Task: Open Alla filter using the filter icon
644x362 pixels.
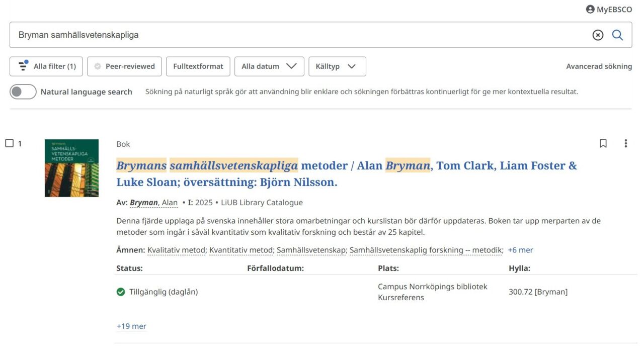Action: tap(22, 66)
